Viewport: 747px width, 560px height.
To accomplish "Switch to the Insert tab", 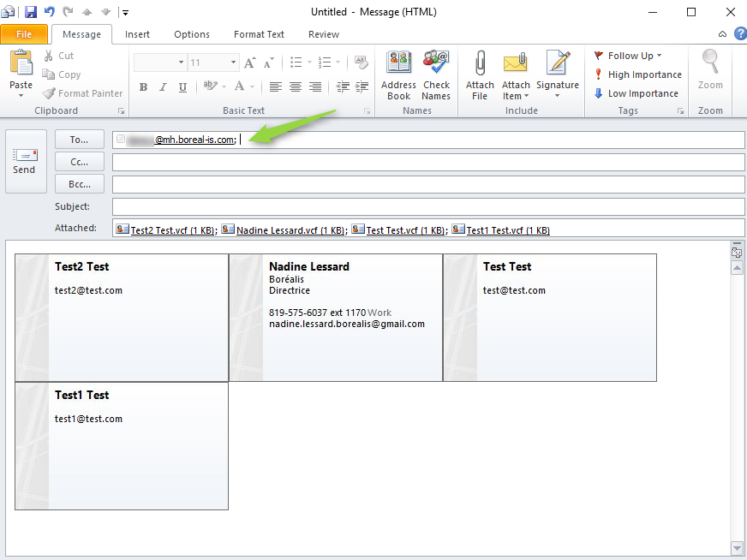I will [x=137, y=34].
